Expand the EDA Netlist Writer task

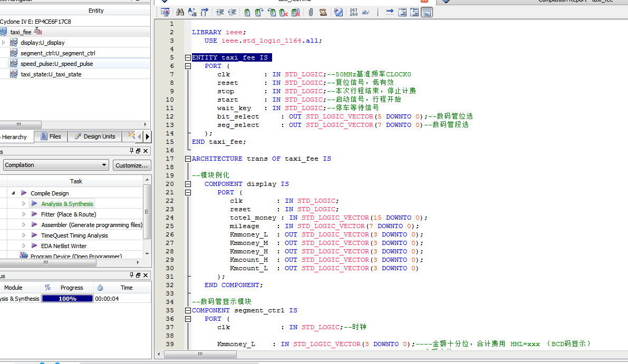click(24, 245)
